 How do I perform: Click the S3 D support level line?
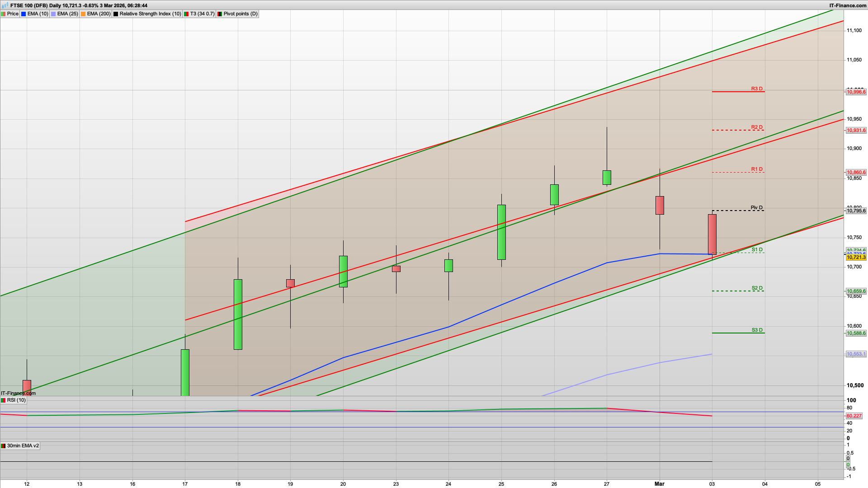pyautogui.click(x=738, y=333)
